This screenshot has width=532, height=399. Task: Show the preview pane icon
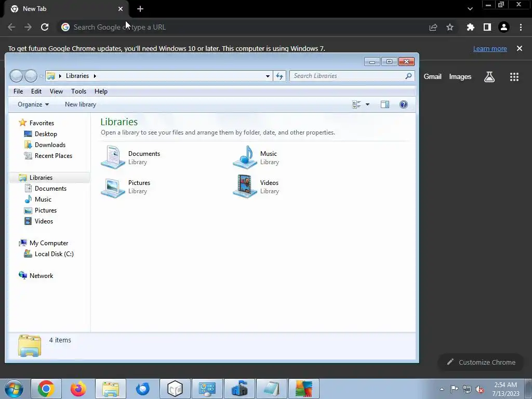385,104
